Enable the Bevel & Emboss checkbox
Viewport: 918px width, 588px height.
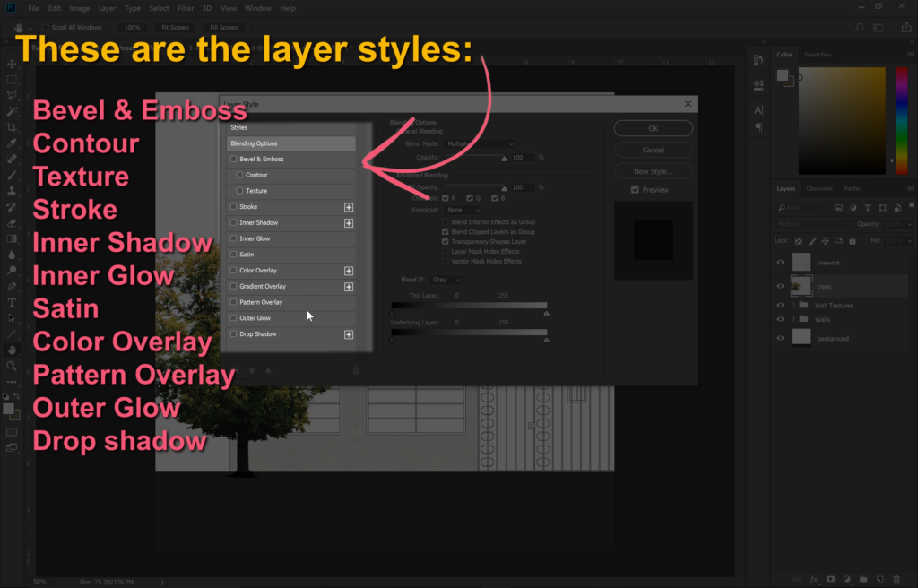(234, 160)
